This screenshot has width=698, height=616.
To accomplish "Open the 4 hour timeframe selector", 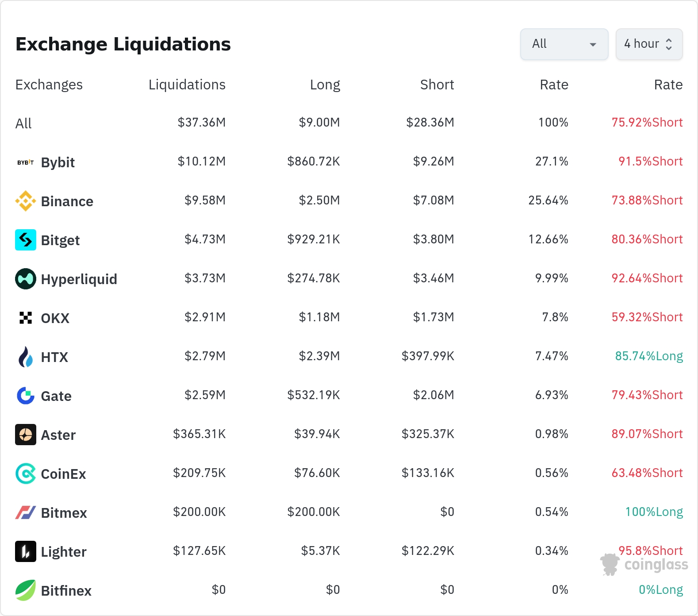I will click(649, 44).
